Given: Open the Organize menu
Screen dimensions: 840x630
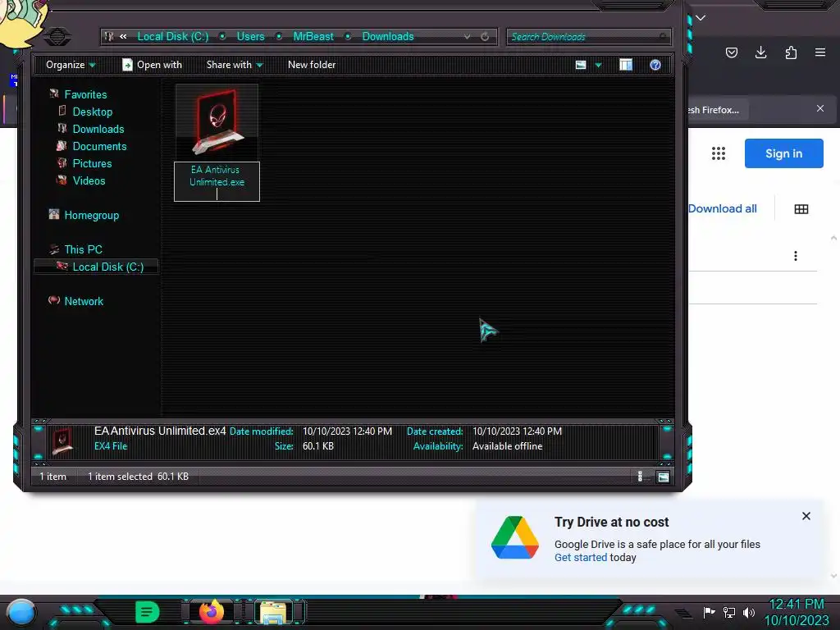Looking at the screenshot, I should click(71, 65).
